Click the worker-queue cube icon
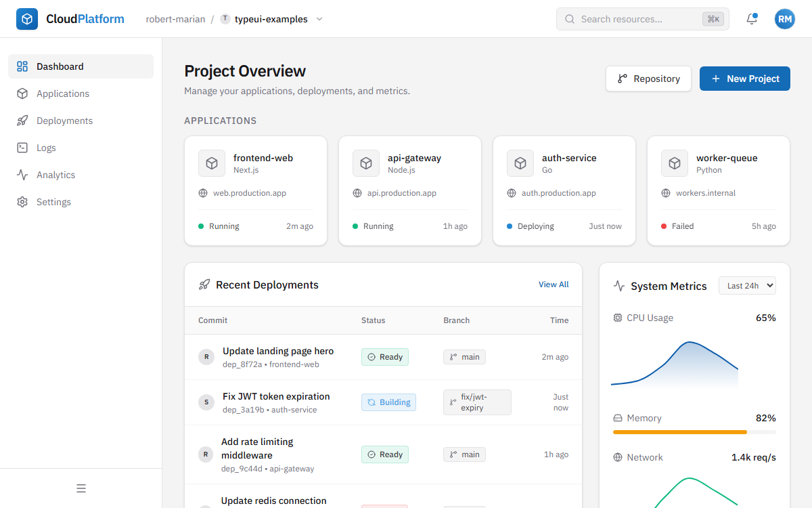The image size is (812, 508). (675, 163)
